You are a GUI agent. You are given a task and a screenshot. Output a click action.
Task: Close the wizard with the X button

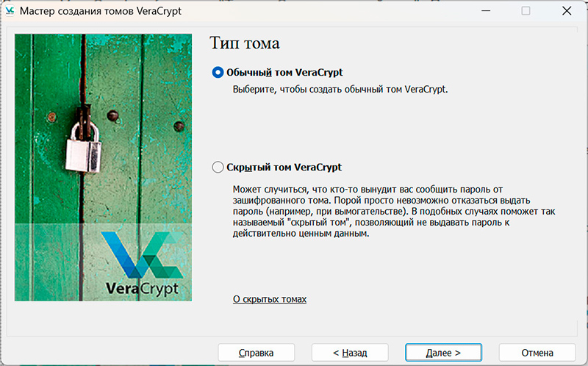[x=566, y=12]
